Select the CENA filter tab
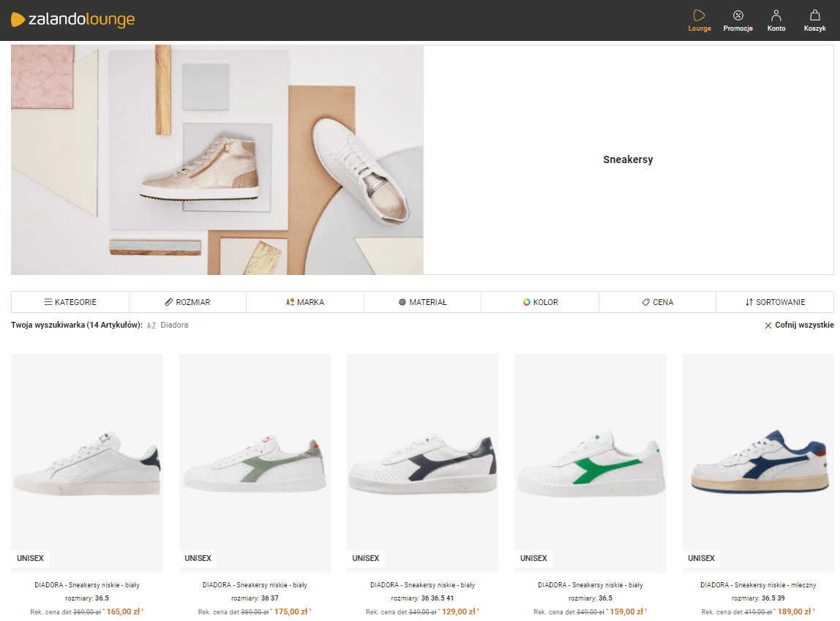The image size is (840, 621). coord(657,301)
